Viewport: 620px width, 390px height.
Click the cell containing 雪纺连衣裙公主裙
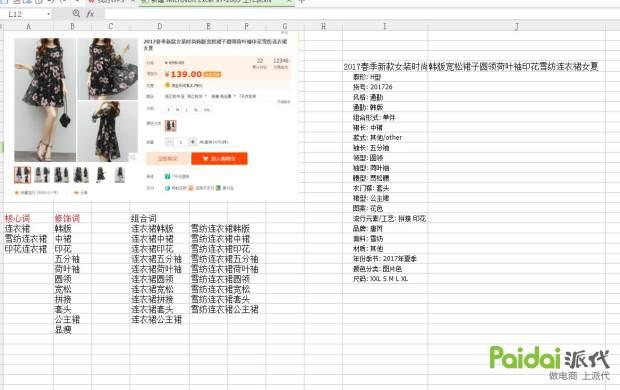[x=225, y=309]
